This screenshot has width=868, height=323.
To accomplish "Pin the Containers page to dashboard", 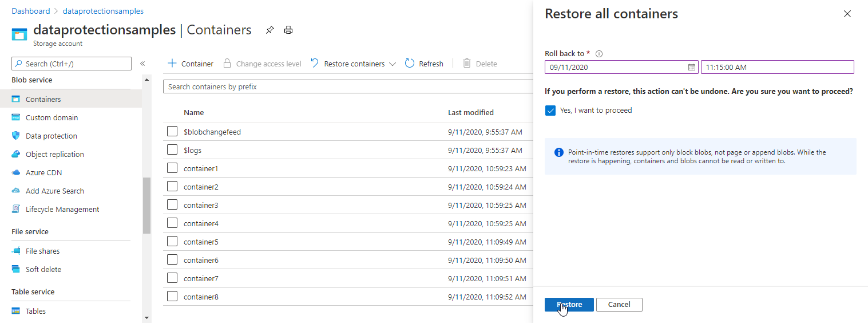I will pos(269,30).
